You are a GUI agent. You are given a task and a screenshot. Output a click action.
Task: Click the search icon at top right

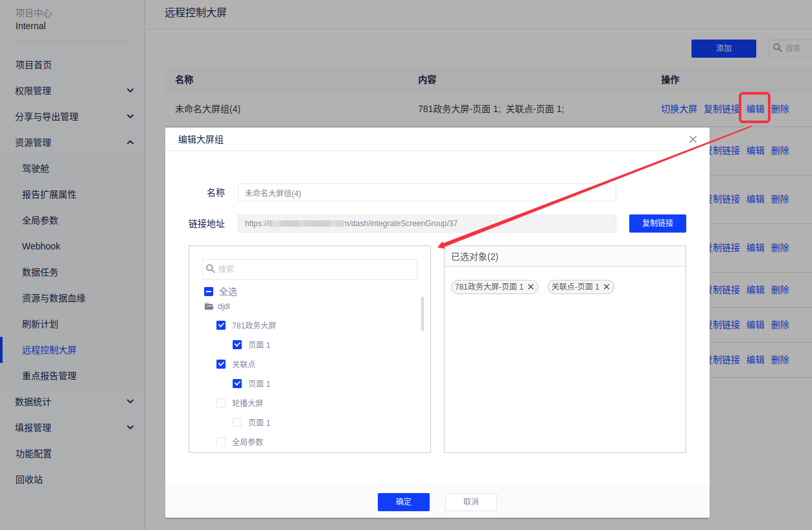(778, 48)
